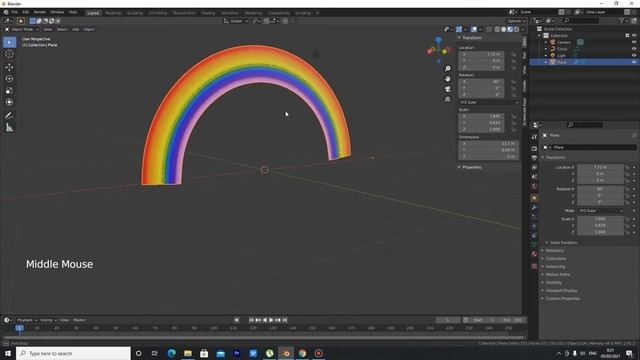640x360 pixels.
Task: Open the Global transform orientation dropdown
Action: pos(236,21)
